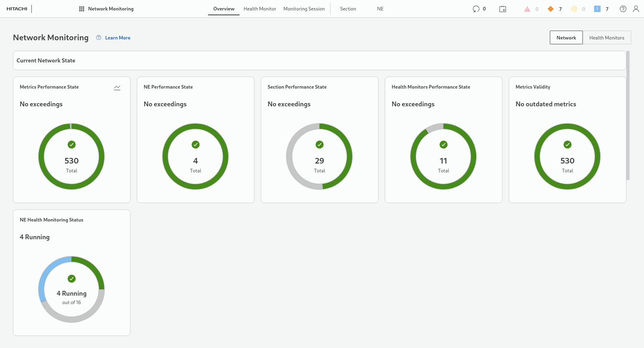Click the NE Health Monitoring Status donut
This screenshot has height=348, width=644.
pos(72,289)
